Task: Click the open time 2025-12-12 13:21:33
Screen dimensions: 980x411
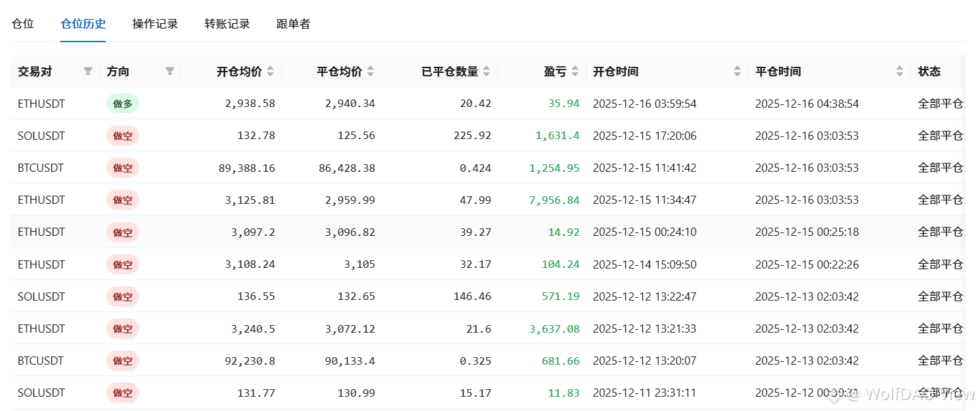Action: 644,329
